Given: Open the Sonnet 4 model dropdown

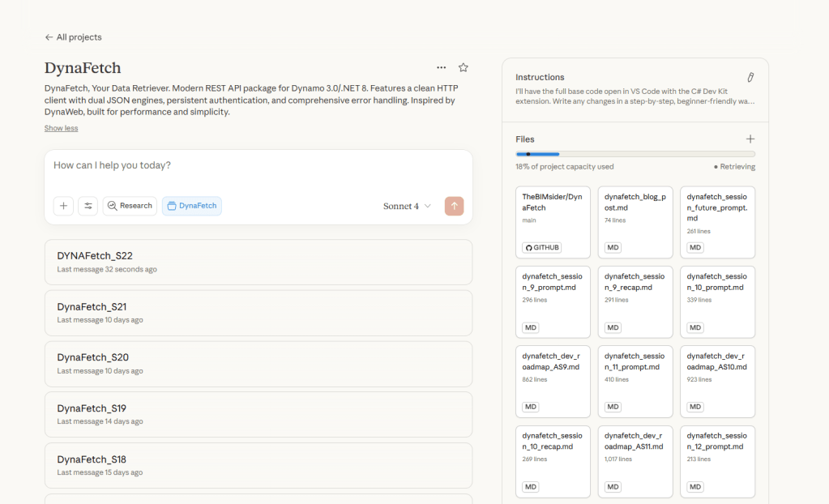Looking at the screenshot, I should 407,206.
